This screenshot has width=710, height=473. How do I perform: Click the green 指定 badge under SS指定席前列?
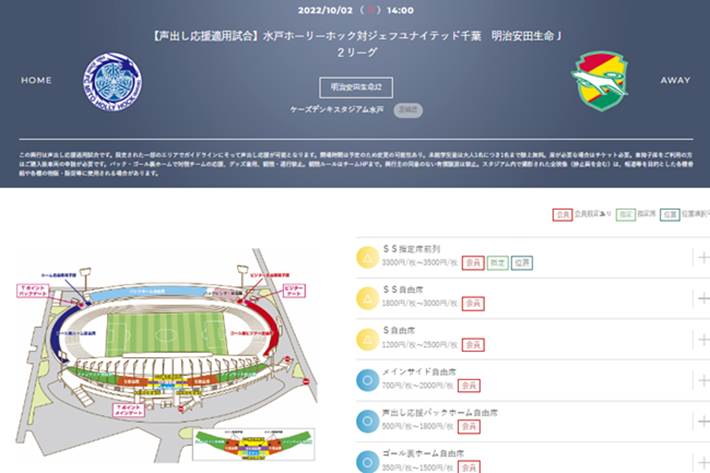click(498, 263)
